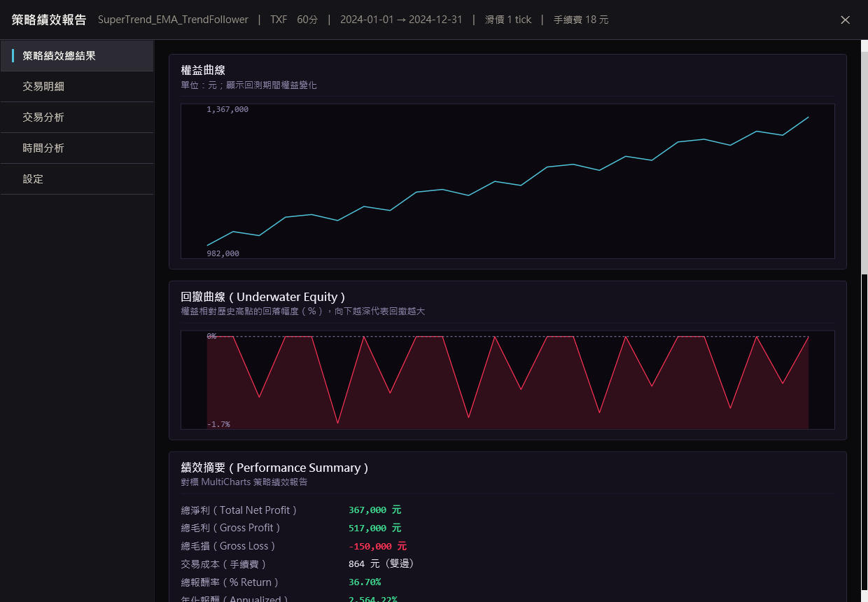Click the 367,000 元 net profit value
The image size is (868, 602).
(x=375, y=510)
